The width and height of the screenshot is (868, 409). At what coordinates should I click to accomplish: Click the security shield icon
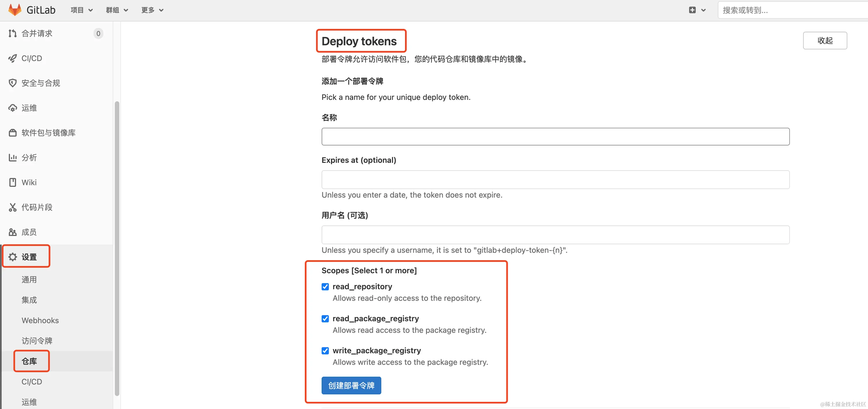coord(12,83)
